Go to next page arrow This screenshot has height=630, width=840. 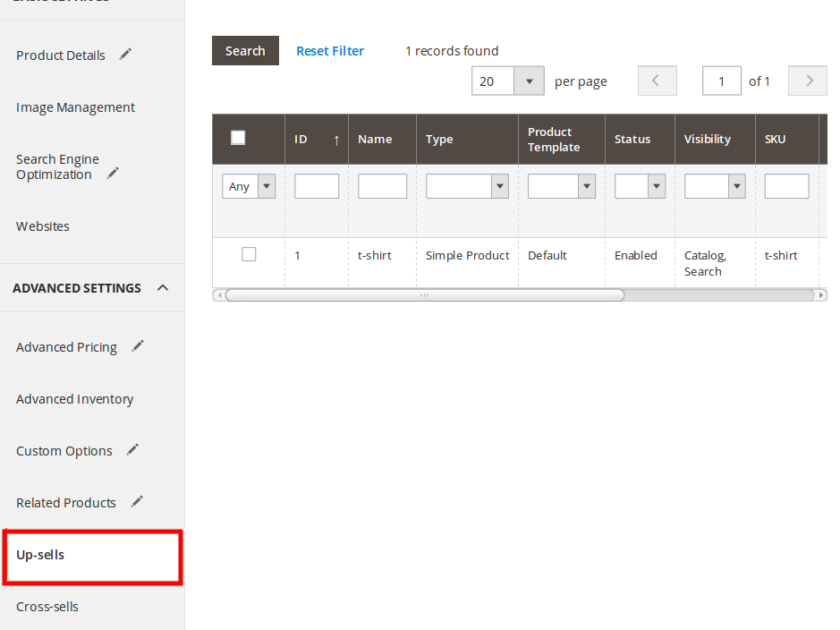(809, 81)
